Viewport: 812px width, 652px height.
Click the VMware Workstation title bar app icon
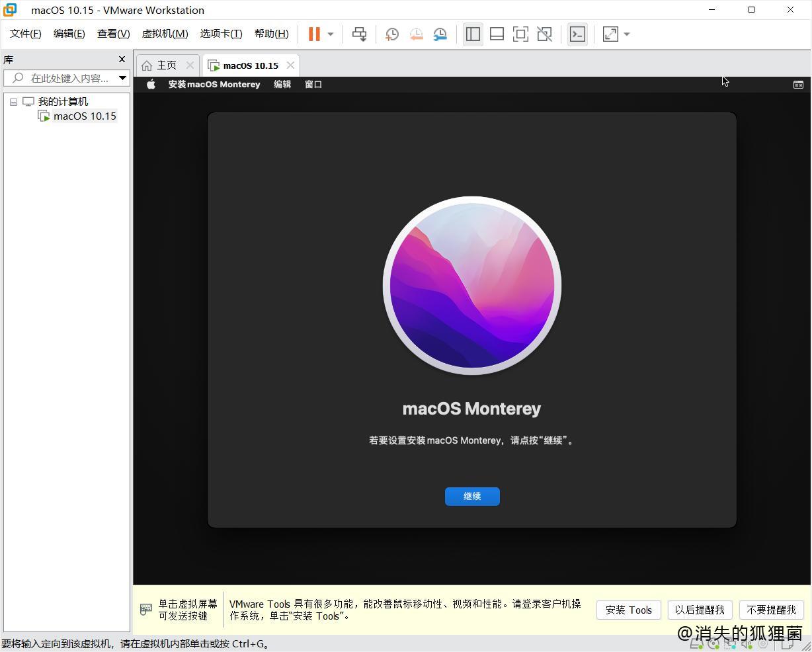[x=9, y=10]
